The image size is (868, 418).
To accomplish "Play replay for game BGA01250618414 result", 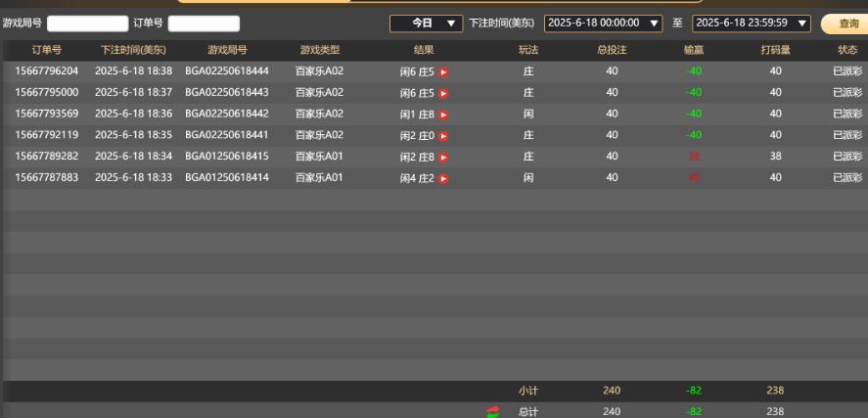I will click(443, 178).
